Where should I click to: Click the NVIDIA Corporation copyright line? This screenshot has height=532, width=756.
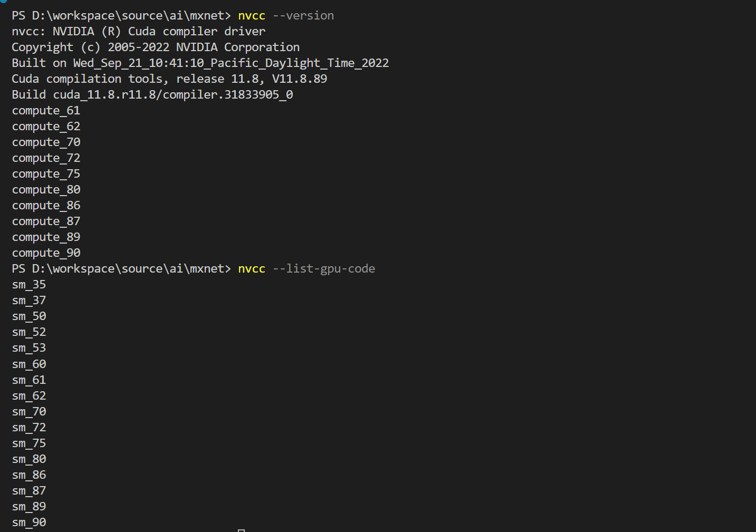pos(156,47)
